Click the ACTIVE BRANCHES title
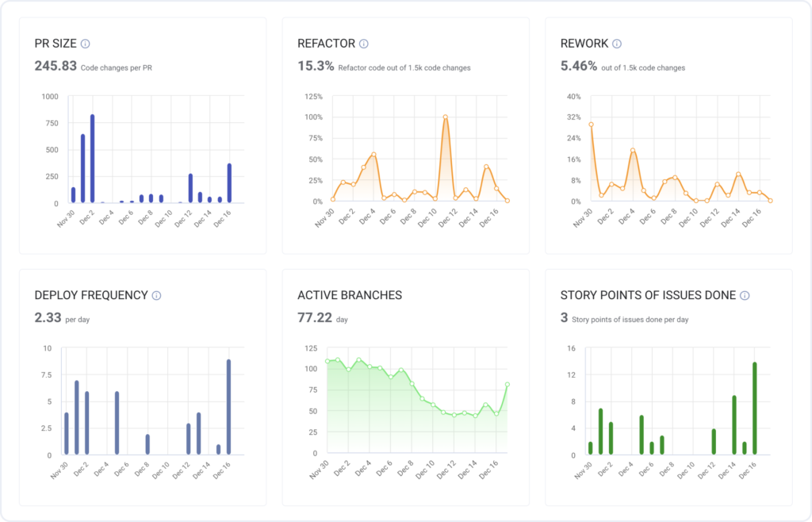The height and width of the screenshot is (522, 812). click(x=350, y=295)
